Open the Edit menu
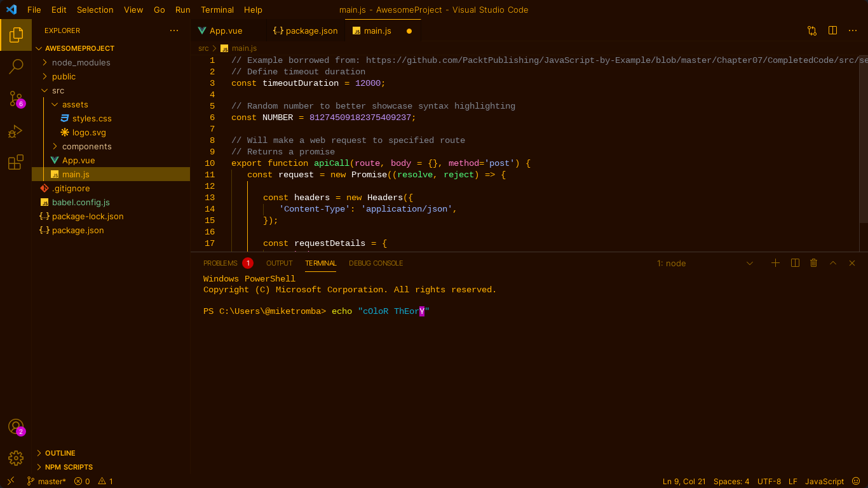The width and height of the screenshot is (868, 488). coord(58,10)
